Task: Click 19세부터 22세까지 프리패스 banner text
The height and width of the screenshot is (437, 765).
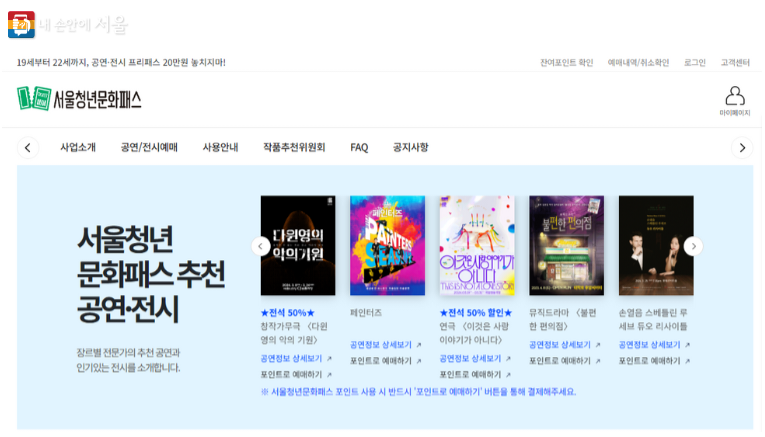Action: [121, 62]
